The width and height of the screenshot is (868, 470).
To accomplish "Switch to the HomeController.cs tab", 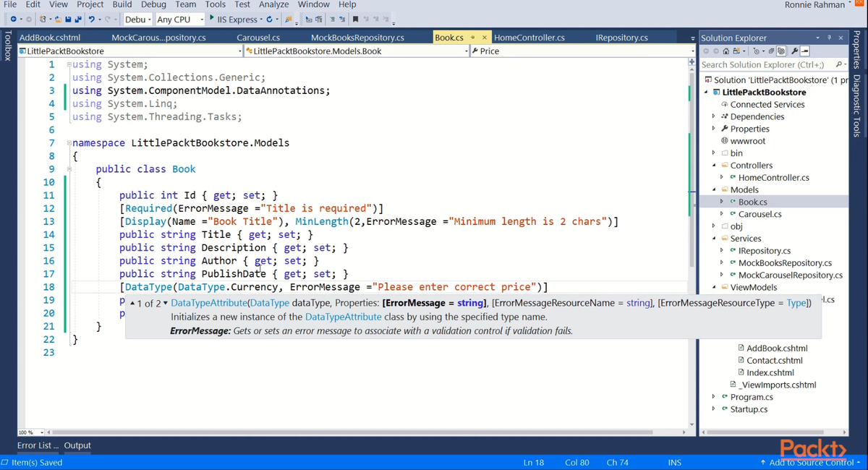I will [529, 37].
